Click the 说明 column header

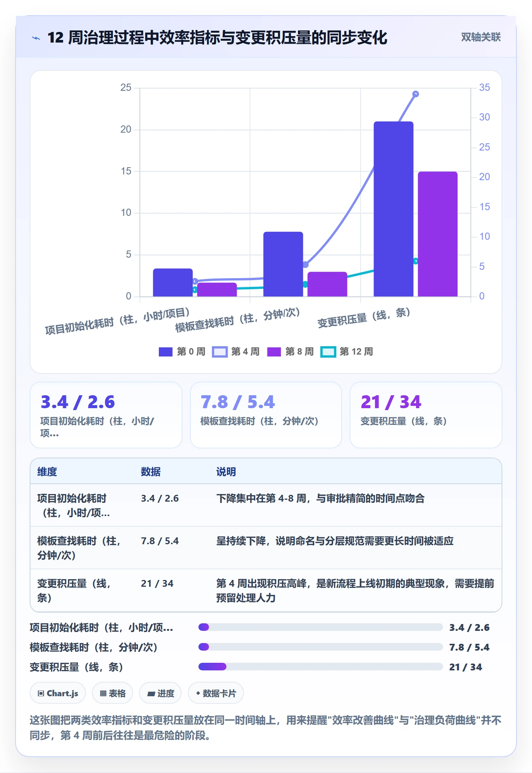click(226, 472)
